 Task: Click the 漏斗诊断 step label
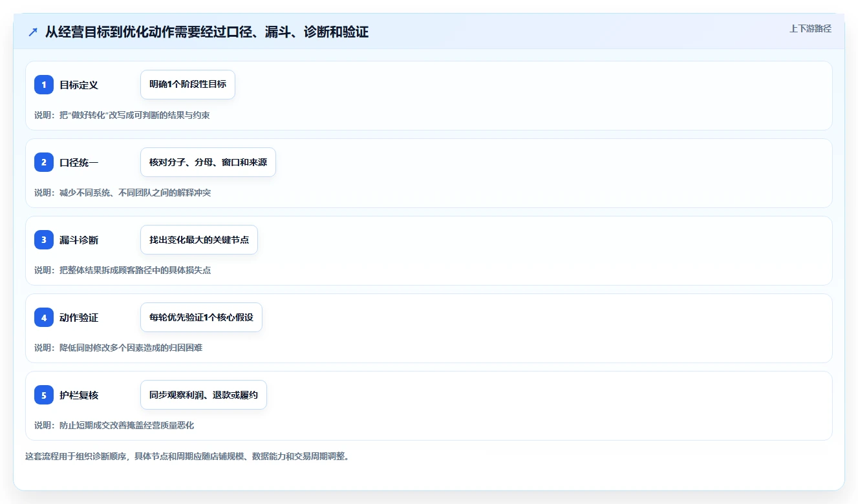(x=79, y=240)
